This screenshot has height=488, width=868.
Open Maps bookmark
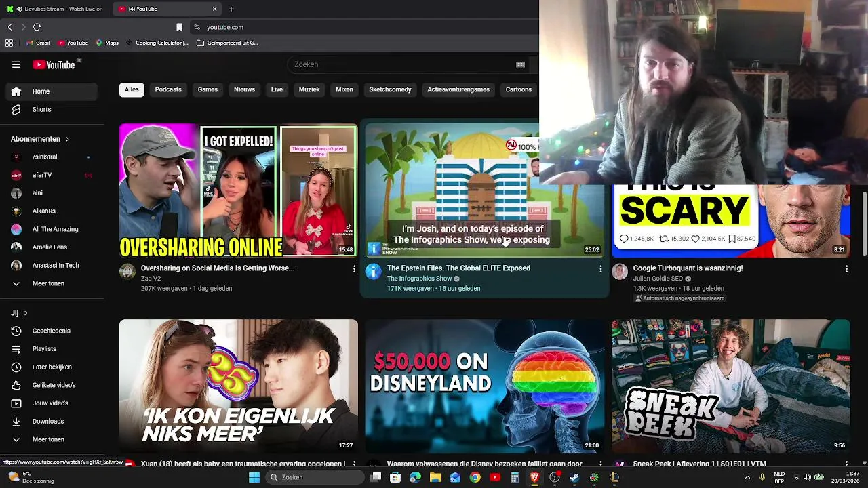click(107, 43)
